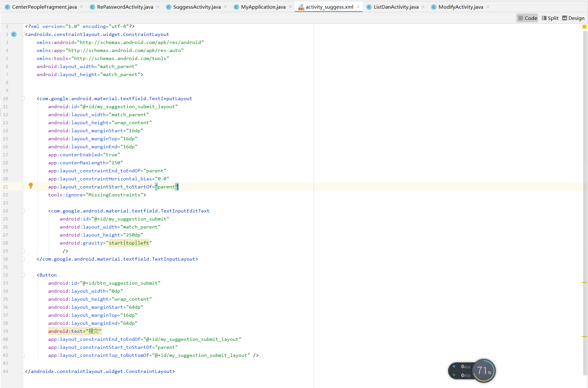Image resolution: width=588 pixels, height=388 pixels.
Task: Click the class icon on MyApplication.java tab
Action: [x=236, y=7]
